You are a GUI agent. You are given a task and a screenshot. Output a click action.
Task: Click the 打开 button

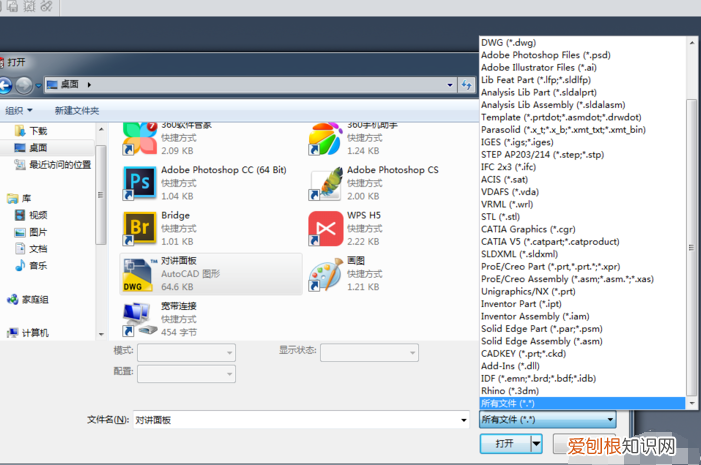click(x=504, y=443)
